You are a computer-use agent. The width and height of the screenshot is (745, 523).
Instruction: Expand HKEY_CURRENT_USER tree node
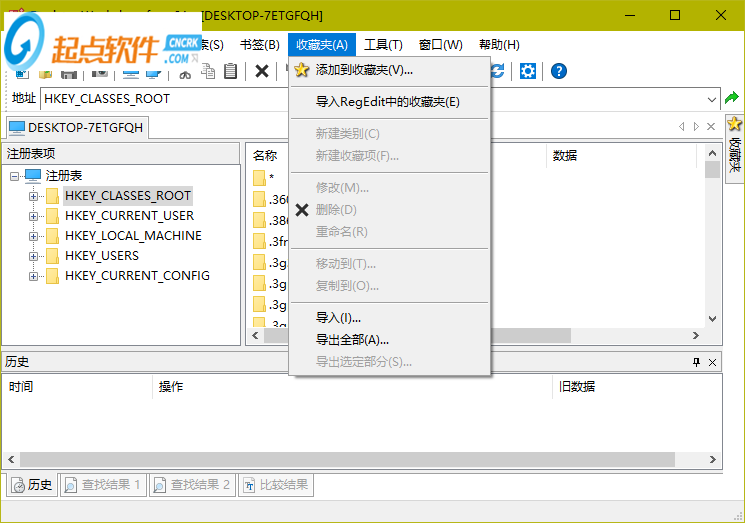[33, 216]
